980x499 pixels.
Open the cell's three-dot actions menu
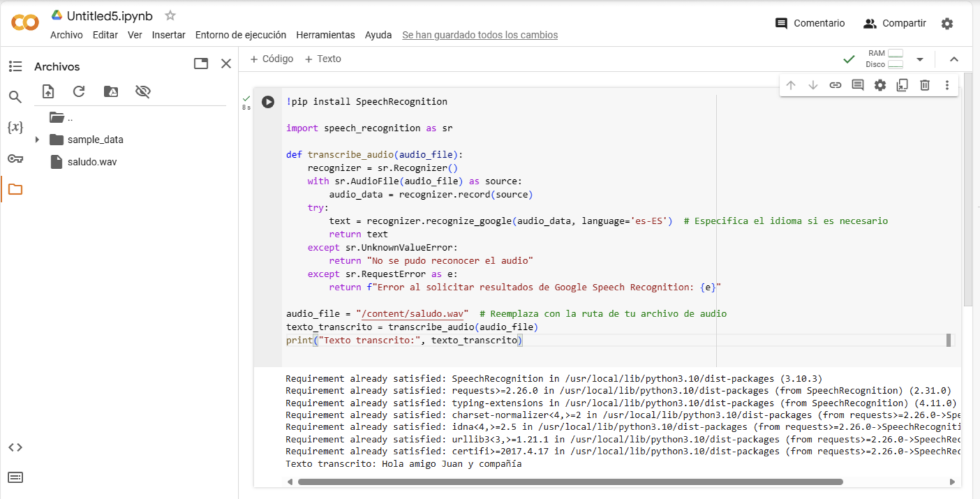click(x=947, y=84)
